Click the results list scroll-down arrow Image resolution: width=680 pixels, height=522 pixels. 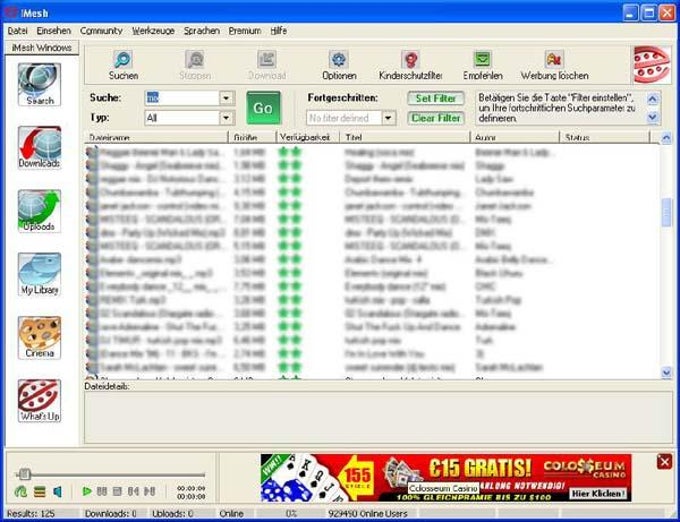(666, 372)
